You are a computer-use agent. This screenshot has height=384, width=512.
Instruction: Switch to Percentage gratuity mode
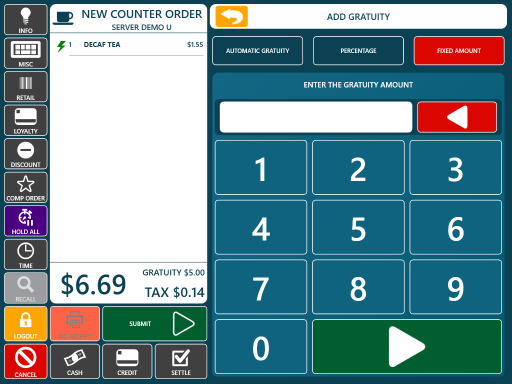pos(358,51)
